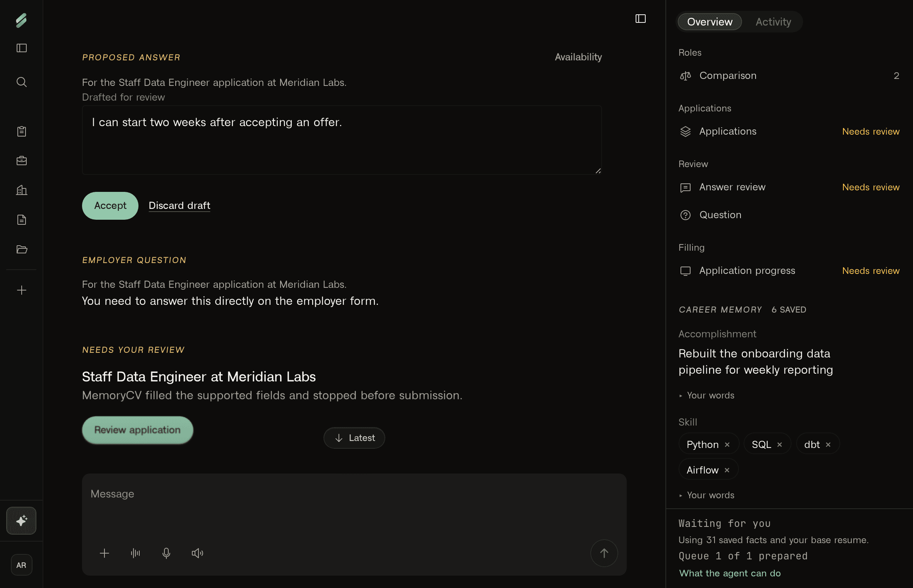The height and width of the screenshot is (588, 913).
Task: Switch to the Activity tab
Action: (x=773, y=22)
